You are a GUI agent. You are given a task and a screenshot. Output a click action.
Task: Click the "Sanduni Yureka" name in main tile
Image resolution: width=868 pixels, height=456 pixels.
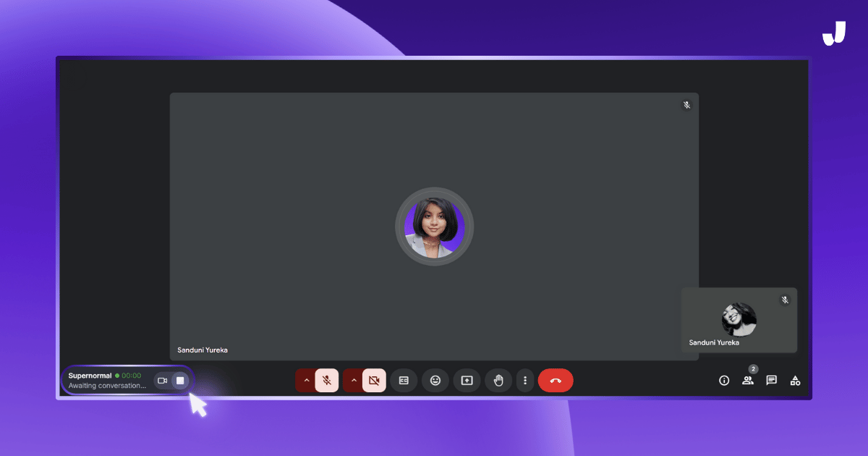pyautogui.click(x=203, y=350)
